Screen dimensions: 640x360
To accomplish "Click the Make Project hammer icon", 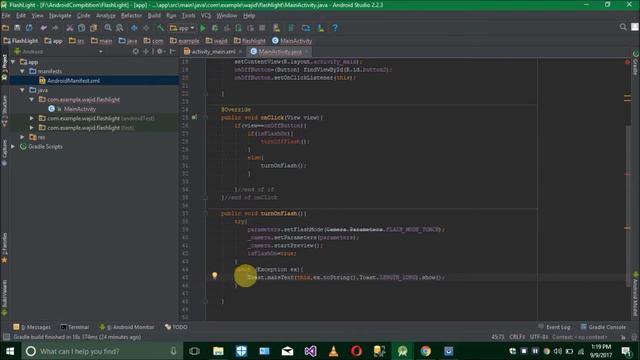I will [x=160, y=28].
